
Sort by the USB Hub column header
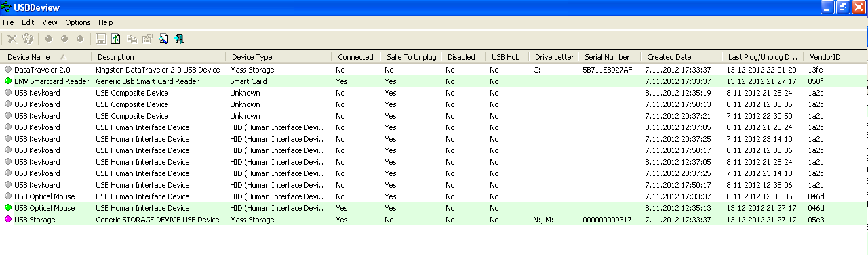[x=507, y=57]
